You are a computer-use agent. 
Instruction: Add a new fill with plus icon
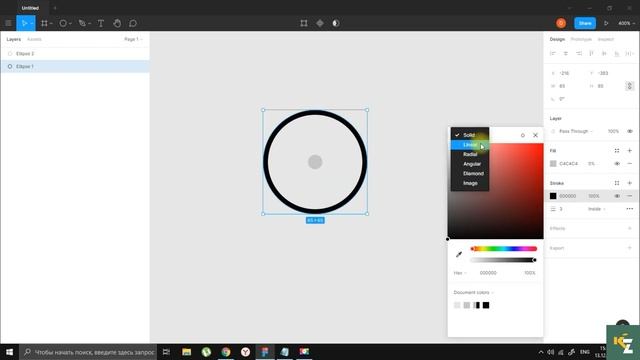(629, 151)
